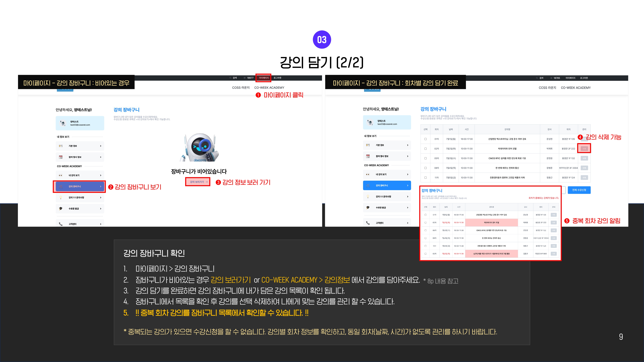Expand 참여 행사 정보 chevron in empty-cart screenshot
Viewport: 644px width, 362px height.
pyautogui.click(x=100, y=157)
